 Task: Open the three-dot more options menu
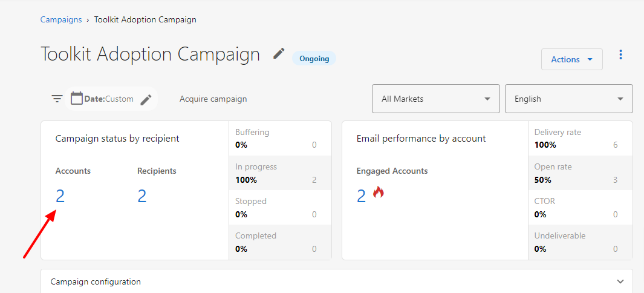[x=620, y=54]
